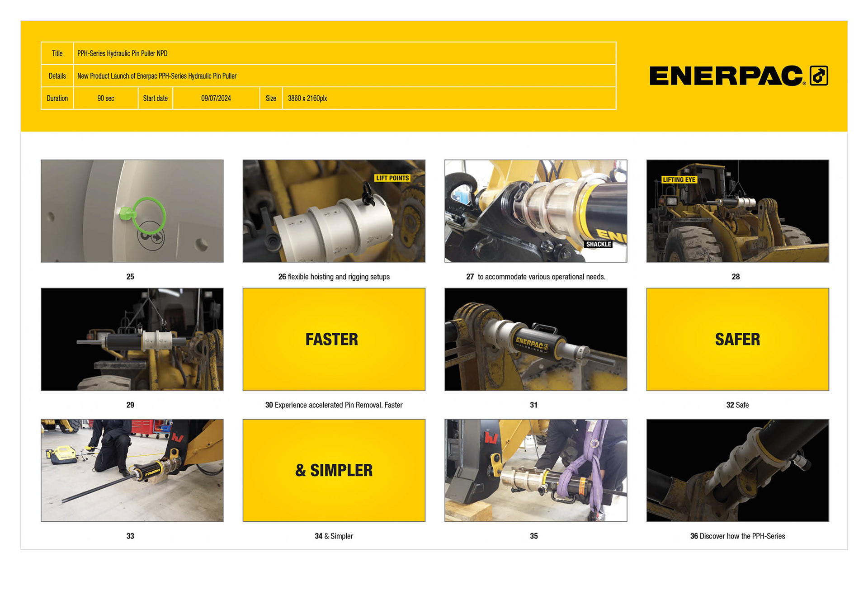868x614 pixels.
Task: Click the 09/07/2024 start date value
Action: click(x=216, y=98)
